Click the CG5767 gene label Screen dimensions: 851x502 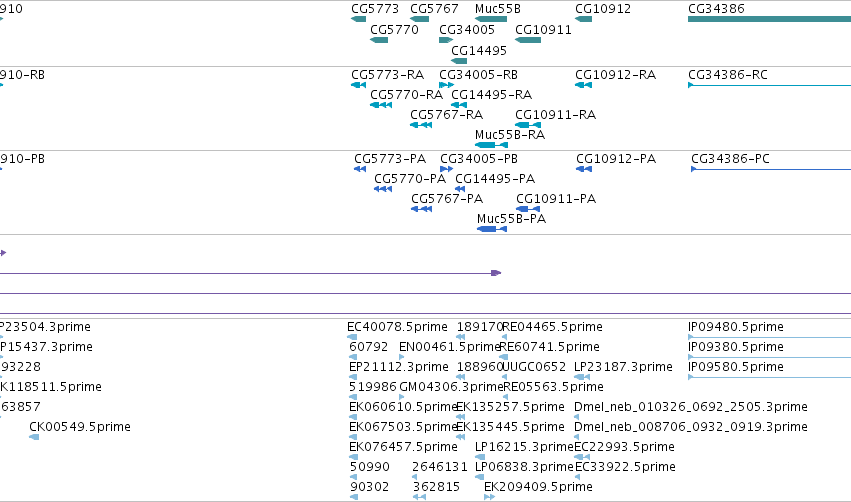tap(434, 9)
